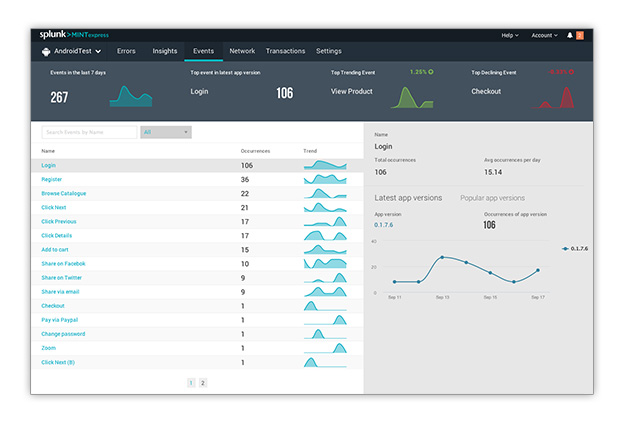The height and width of the screenshot is (425, 625).
Task: Switch to the Errors tab
Action: (x=126, y=51)
